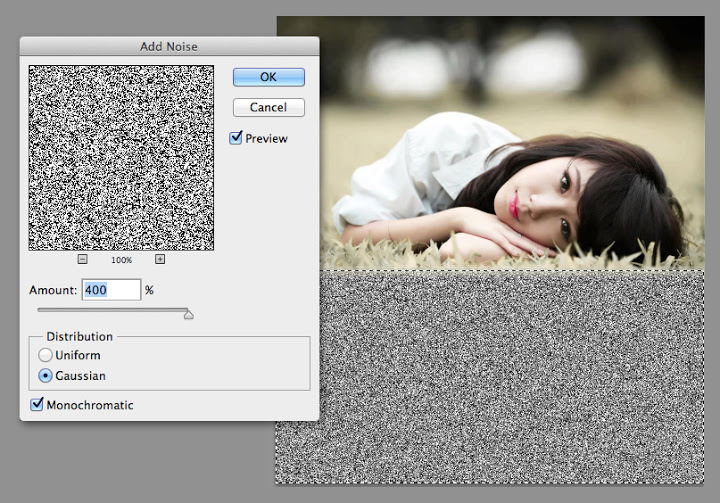Select Gaussian distribution

pos(45,376)
